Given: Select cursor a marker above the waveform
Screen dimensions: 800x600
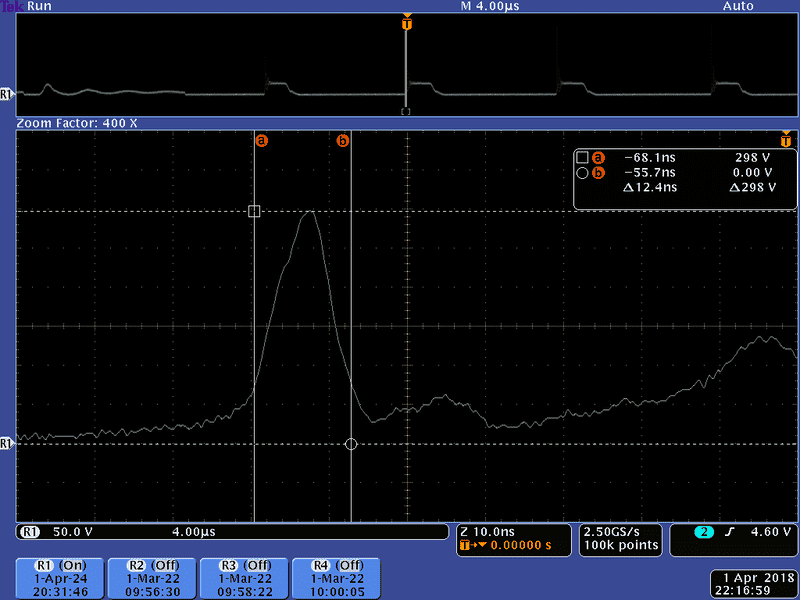Looking at the screenshot, I should (x=262, y=141).
